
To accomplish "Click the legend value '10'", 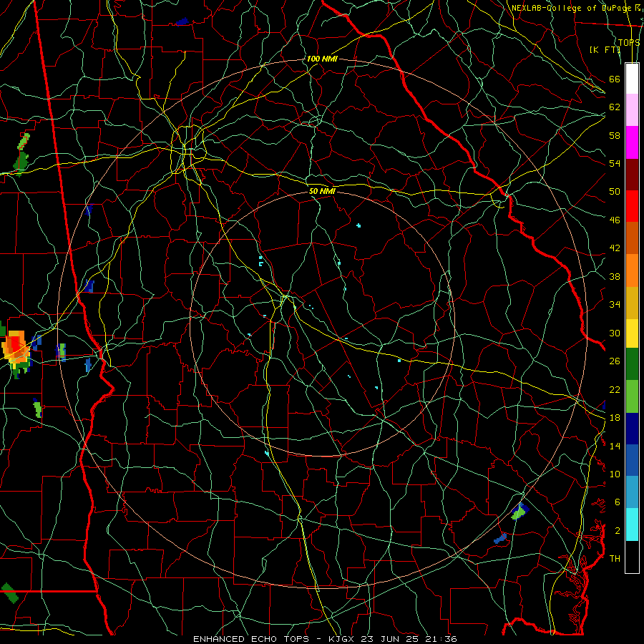I will 615,474.
